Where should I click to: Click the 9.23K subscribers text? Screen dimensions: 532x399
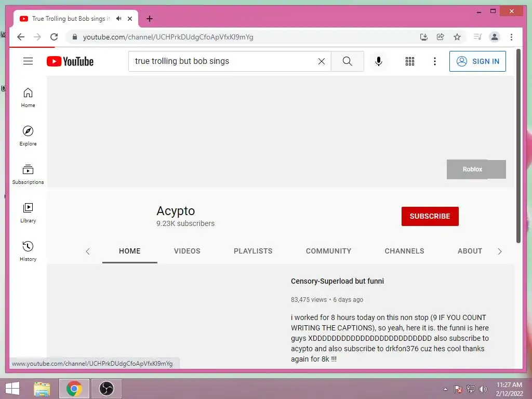point(185,223)
